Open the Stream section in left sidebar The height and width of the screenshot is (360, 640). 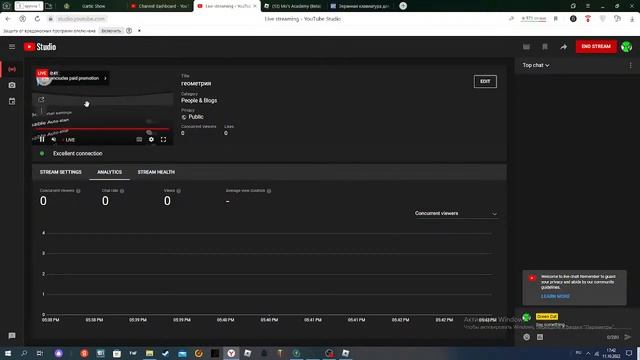[12, 69]
